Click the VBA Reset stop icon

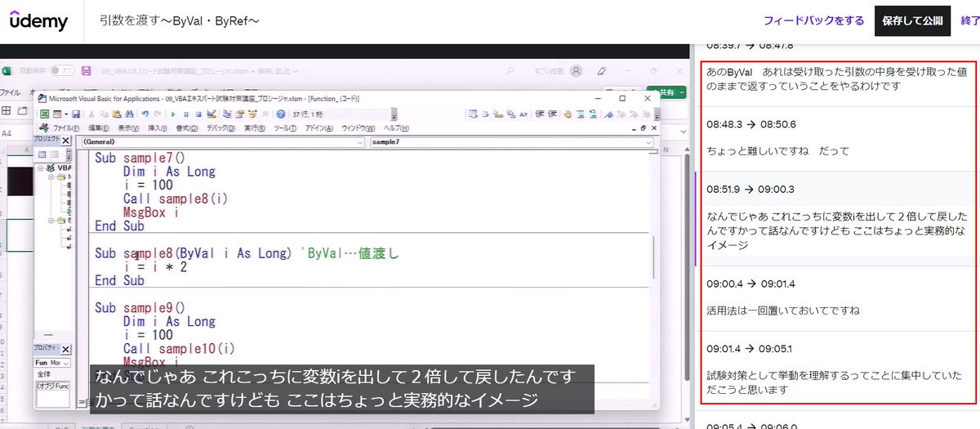198,114
